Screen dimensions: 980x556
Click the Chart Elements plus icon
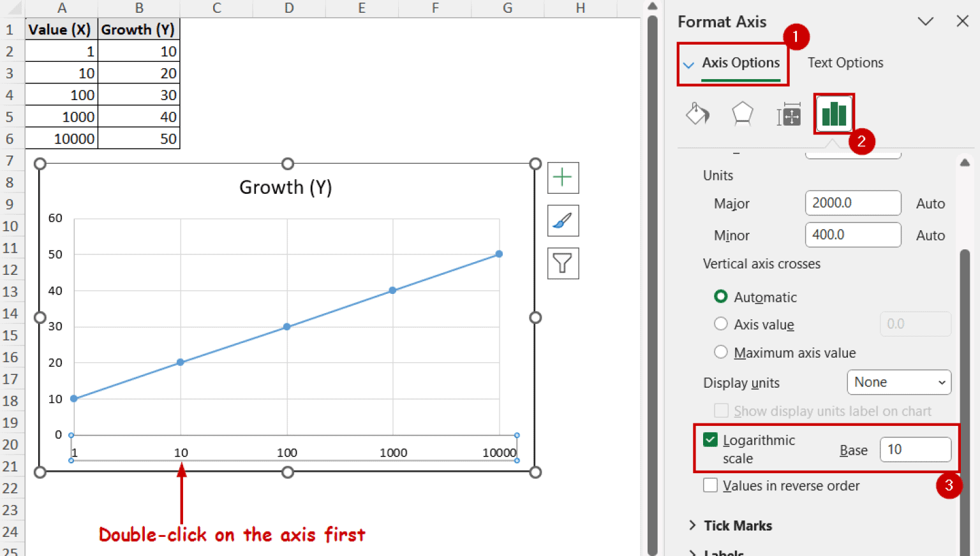point(562,177)
